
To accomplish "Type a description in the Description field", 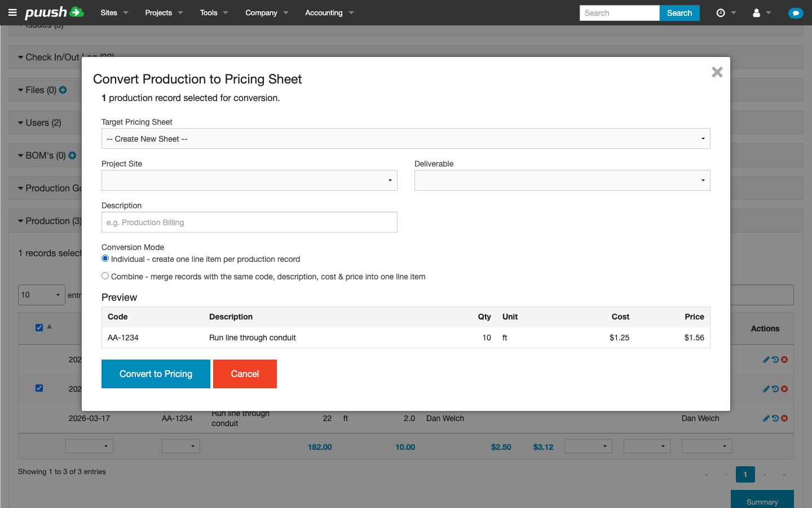I will coord(249,222).
